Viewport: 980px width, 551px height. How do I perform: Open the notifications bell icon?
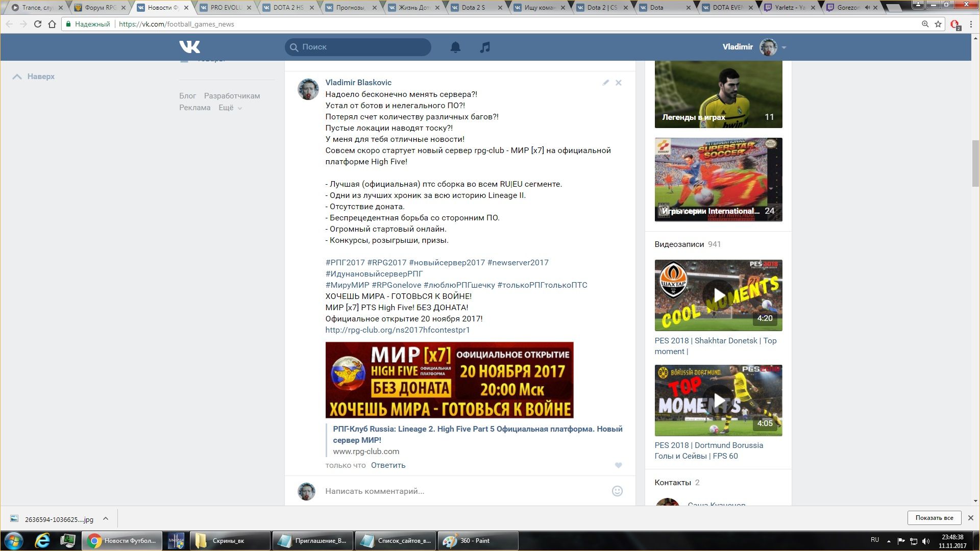click(x=455, y=47)
